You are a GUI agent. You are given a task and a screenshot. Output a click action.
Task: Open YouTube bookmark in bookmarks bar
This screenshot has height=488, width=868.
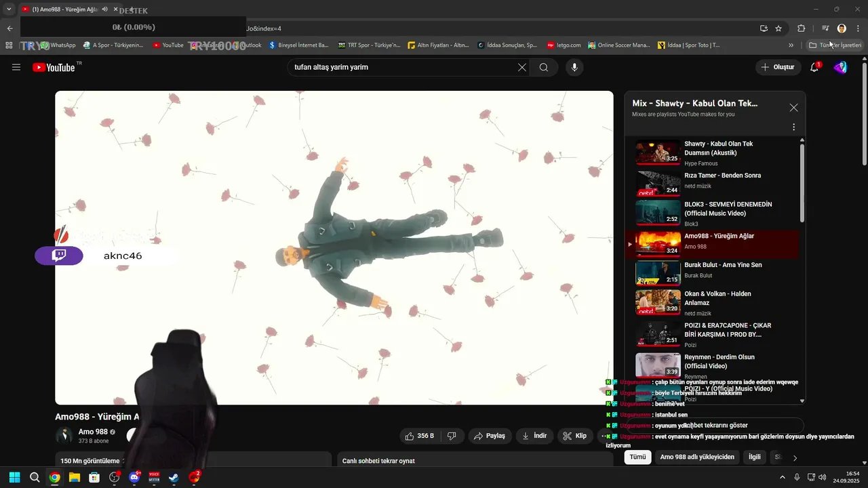pyautogui.click(x=167, y=45)
